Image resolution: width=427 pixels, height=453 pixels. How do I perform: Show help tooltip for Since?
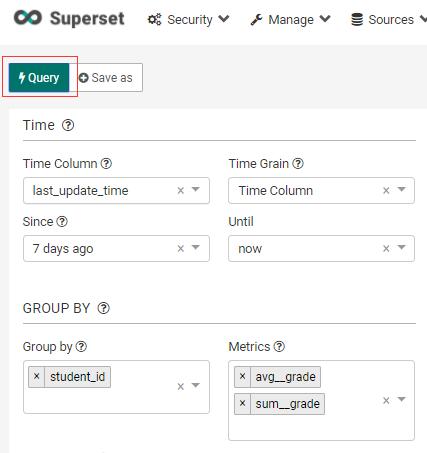pos(62,222)
